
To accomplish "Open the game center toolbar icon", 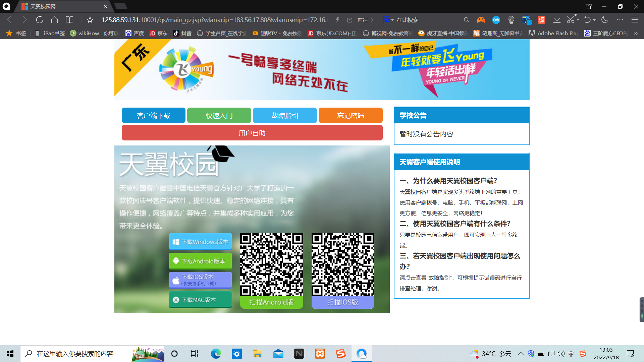I will tap(481, 20).
